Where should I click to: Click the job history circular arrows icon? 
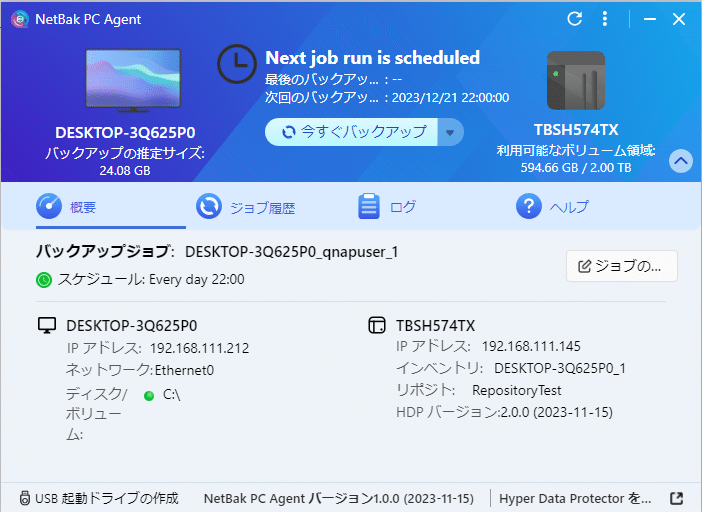209,206
